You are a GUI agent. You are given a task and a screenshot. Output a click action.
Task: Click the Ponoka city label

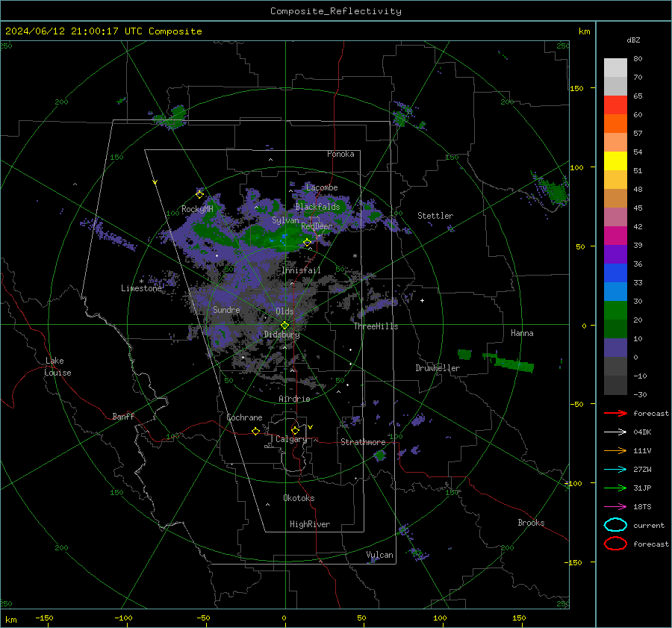point(340,154)
